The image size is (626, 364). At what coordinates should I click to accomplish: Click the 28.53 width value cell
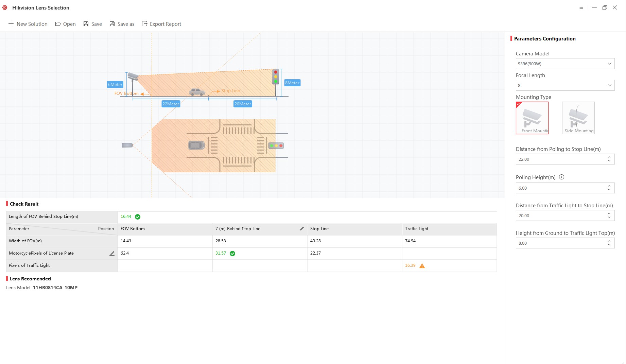tap(260, 241)
